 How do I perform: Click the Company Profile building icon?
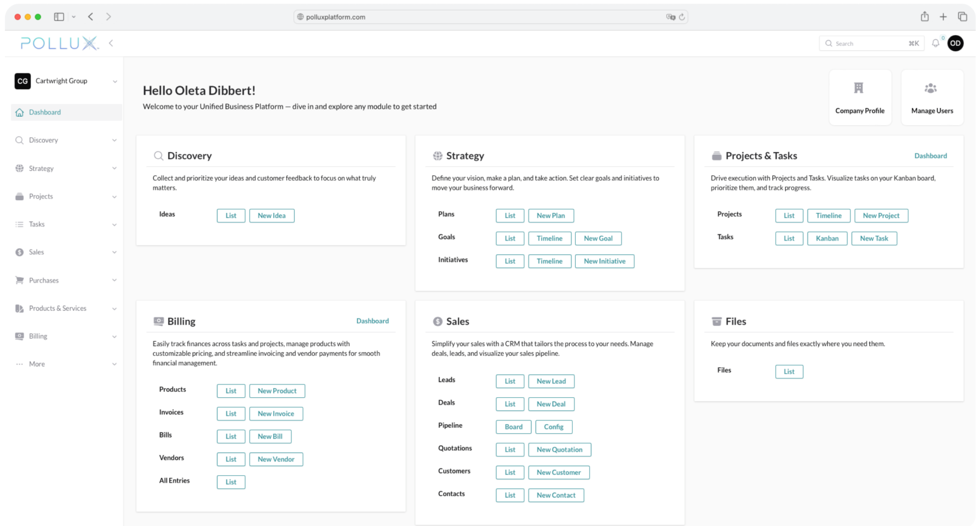[858, 88]
